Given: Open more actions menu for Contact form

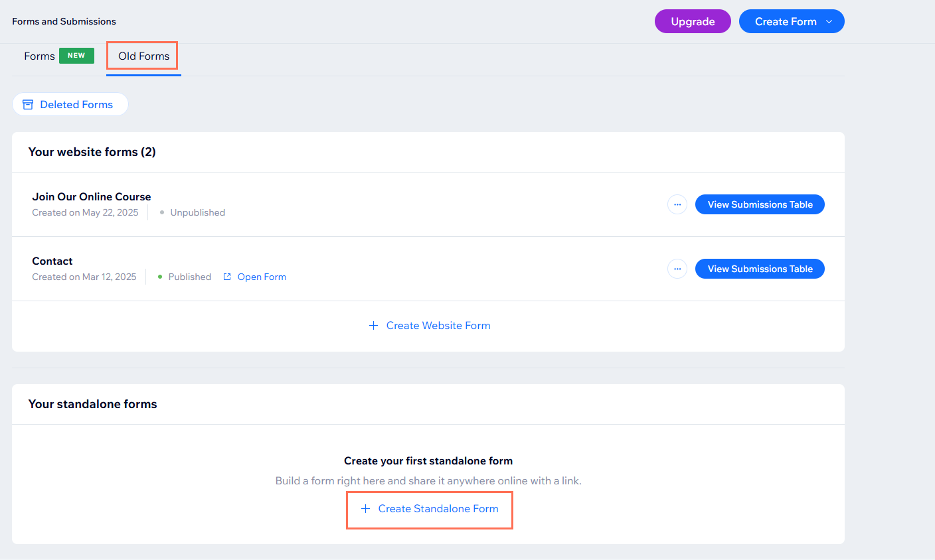Looking at the screenshot, I should tap(677, 269).
